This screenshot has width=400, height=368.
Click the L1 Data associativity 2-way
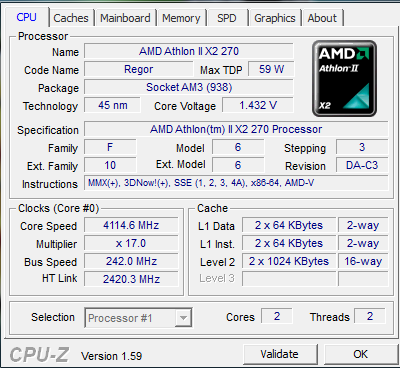click(x=363, y=225)
